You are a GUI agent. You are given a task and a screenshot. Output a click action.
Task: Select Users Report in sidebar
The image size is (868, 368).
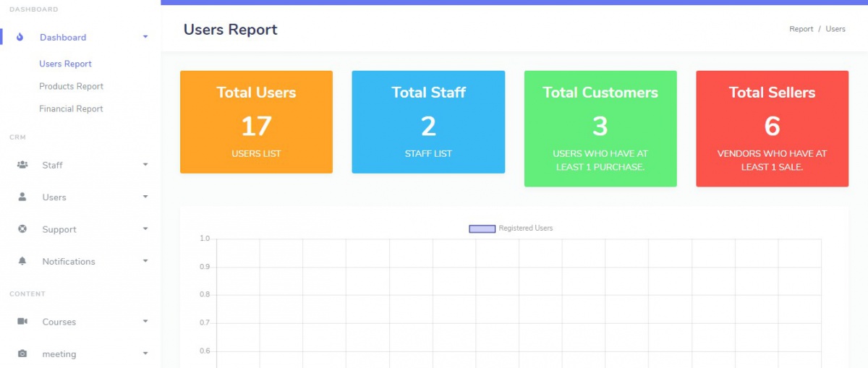pyautogui.click(x=65, y=64)
